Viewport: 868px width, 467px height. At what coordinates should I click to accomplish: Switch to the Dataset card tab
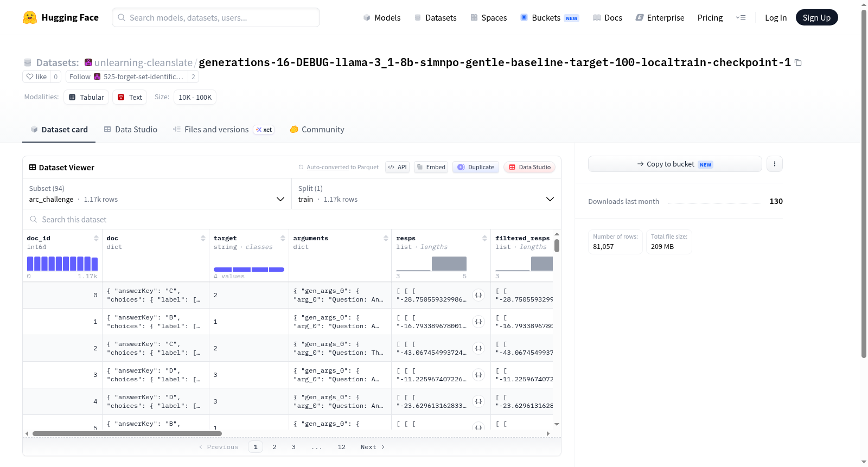[x=59, y=130]
